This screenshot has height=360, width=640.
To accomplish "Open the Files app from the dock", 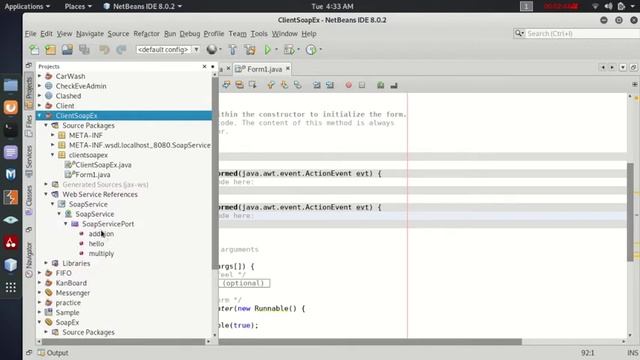I will coord(11,85).
